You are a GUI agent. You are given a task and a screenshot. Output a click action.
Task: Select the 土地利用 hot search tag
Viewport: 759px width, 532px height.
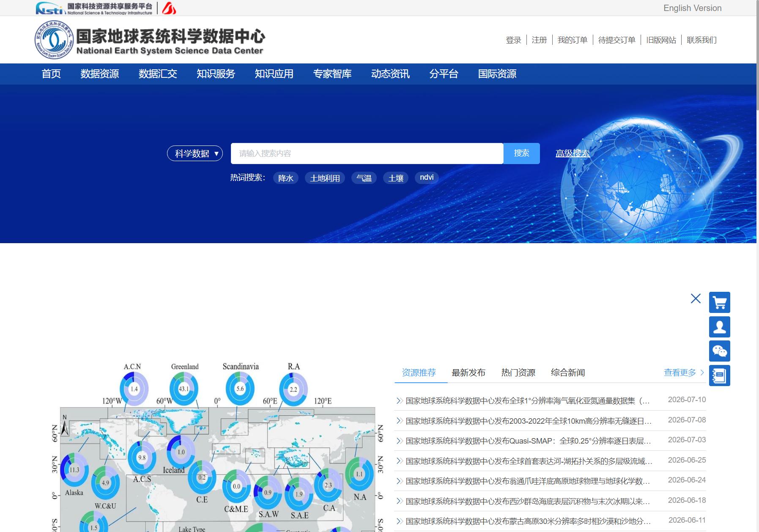pyautogui.click(x=325, y=178)
